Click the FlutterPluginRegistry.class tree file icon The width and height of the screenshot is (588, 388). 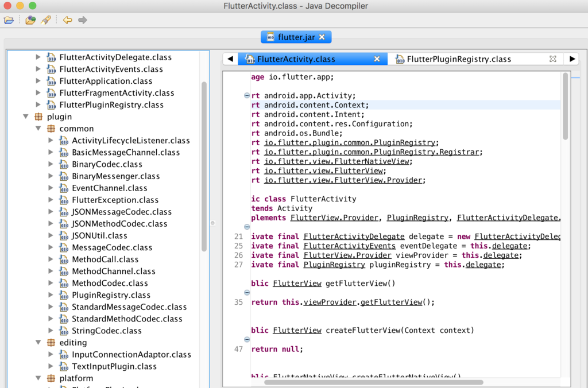(51, 105)
